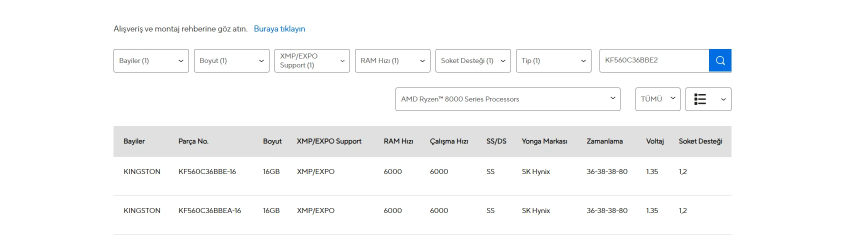Click the Parça No. column header

193,141
